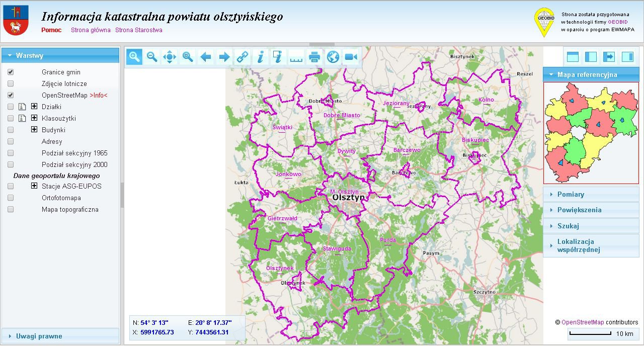The width and height of the screenshot is (644, 346).
Task: Enable the Ortofotomapa layer
Action: click(x=11, y=198)
